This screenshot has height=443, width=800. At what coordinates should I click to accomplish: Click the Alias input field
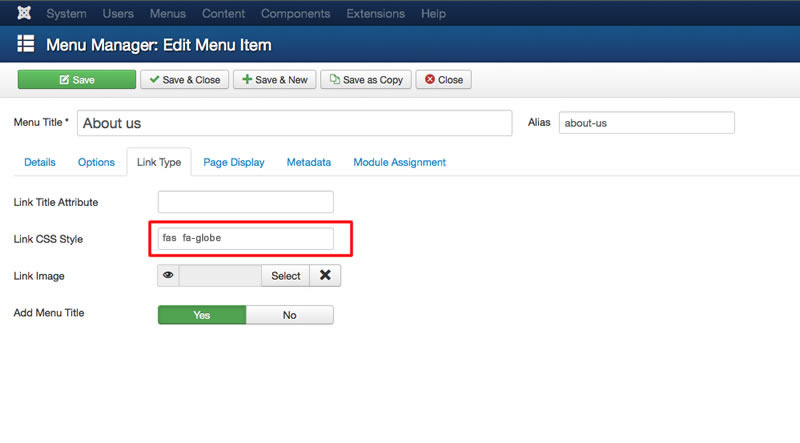646,123
